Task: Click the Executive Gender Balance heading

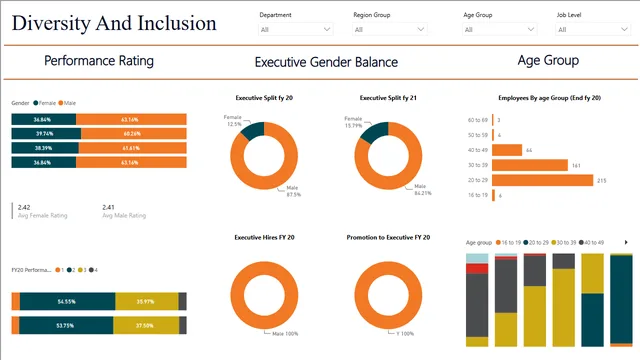Action: (x=326, y=62)
